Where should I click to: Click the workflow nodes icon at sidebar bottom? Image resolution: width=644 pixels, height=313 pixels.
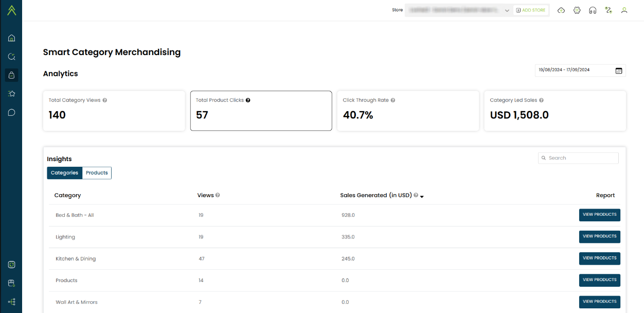click(x=11, y=302)
